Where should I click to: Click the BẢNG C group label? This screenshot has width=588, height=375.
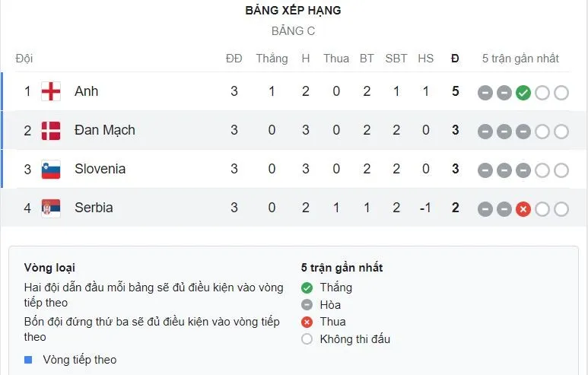[293, 31]
